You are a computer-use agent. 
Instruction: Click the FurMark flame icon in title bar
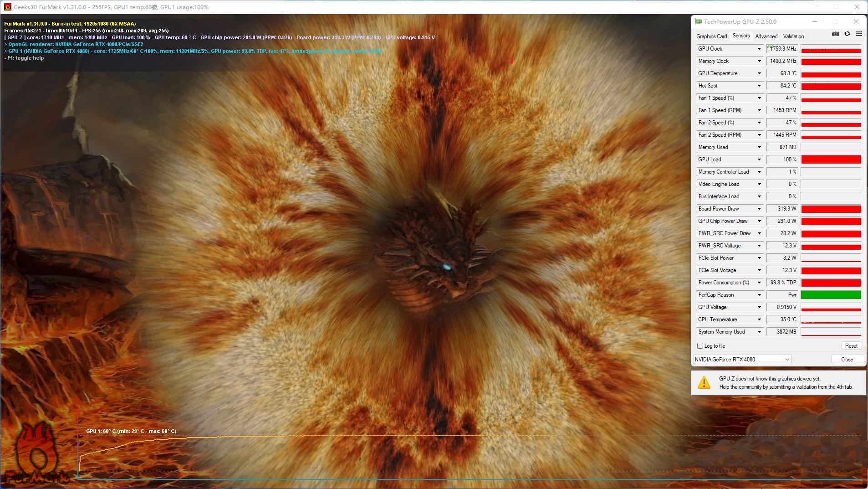[x=7, y=7]
